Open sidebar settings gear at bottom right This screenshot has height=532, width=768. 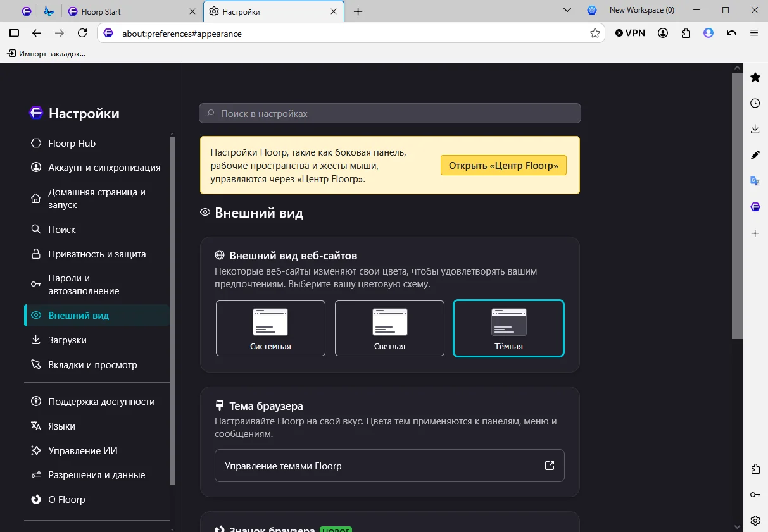point(755,521)
